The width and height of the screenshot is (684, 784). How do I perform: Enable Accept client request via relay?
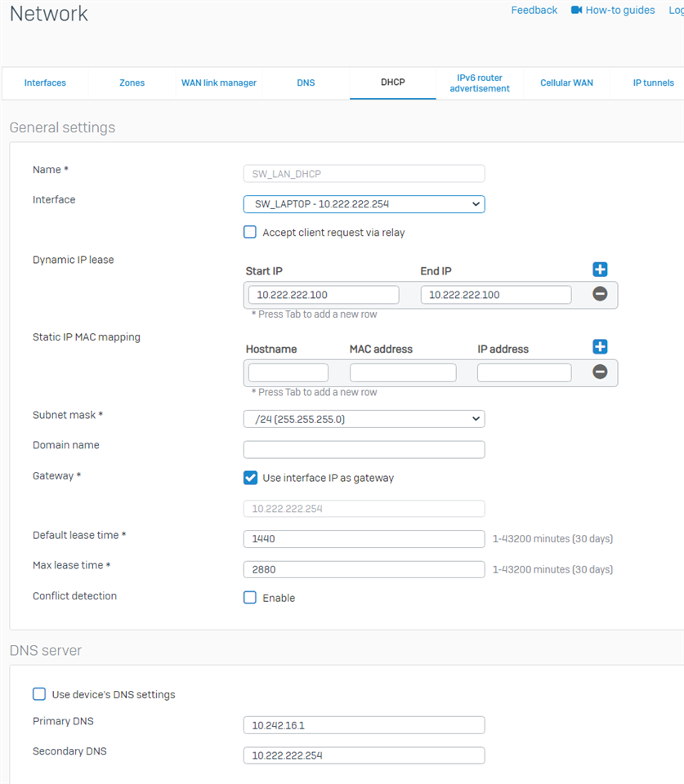pos(250,232)
